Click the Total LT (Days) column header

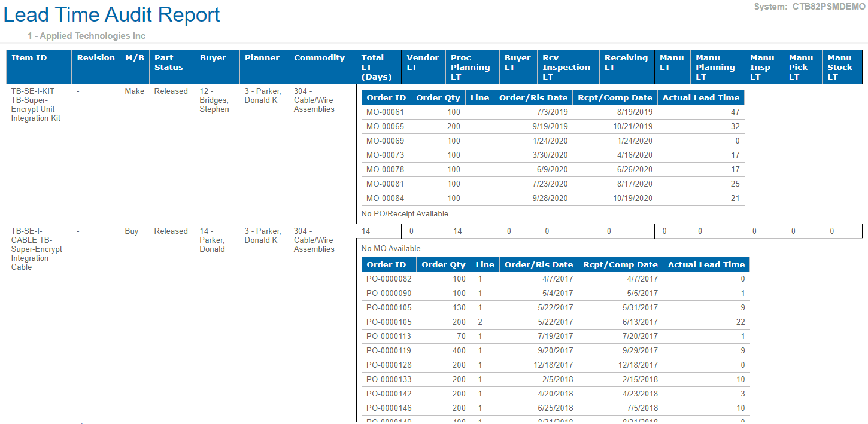point(377,67)
